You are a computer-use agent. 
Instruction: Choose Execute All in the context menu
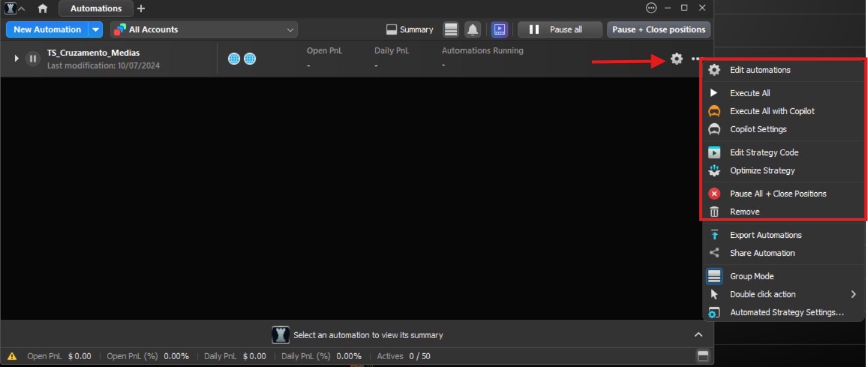[x=785, y=93]
